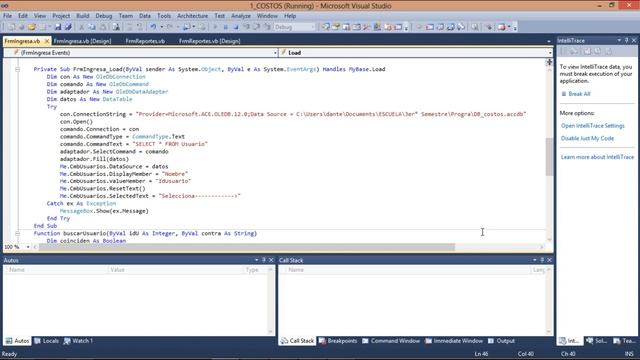Switch to the Locals tab
The width and height of the screenshot is (640, 360).
(46, 341)
